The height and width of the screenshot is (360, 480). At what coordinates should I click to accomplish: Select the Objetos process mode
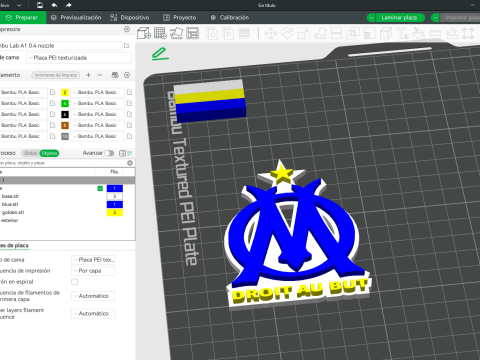(x=49, y=153)
